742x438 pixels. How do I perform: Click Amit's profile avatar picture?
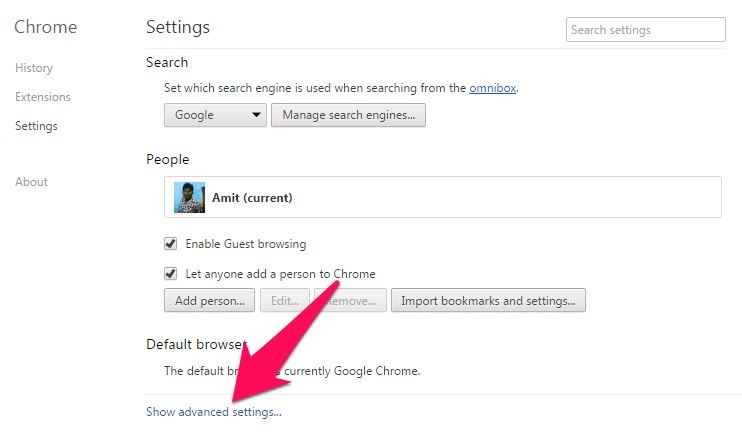pos(189,197)
